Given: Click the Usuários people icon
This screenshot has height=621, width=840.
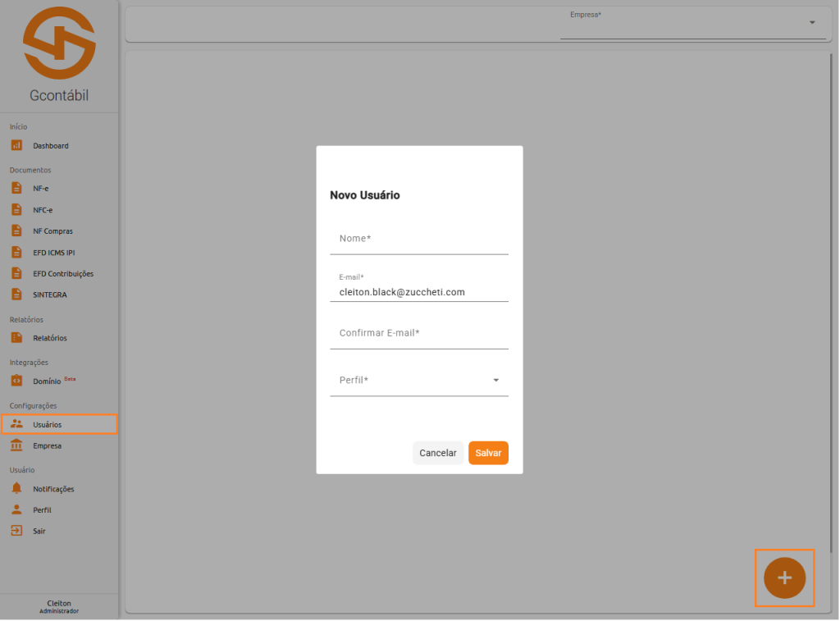Looking at the screenshot, I should [16, 424].
